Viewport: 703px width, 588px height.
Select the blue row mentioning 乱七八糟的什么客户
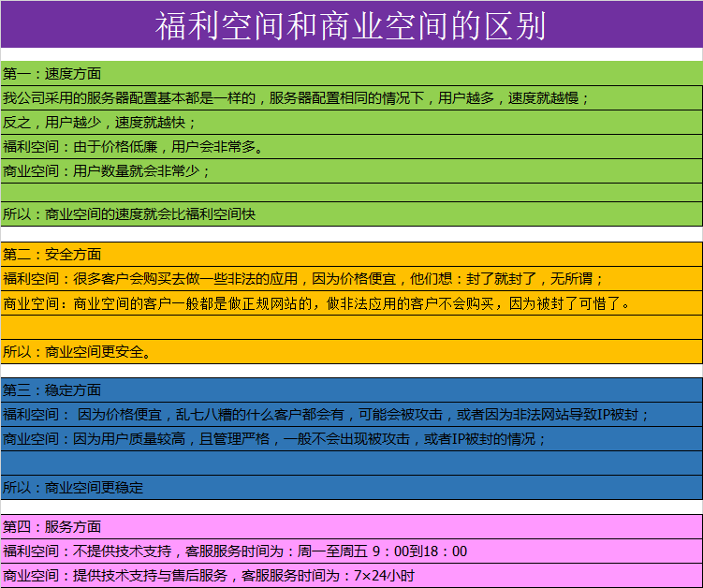326,415
